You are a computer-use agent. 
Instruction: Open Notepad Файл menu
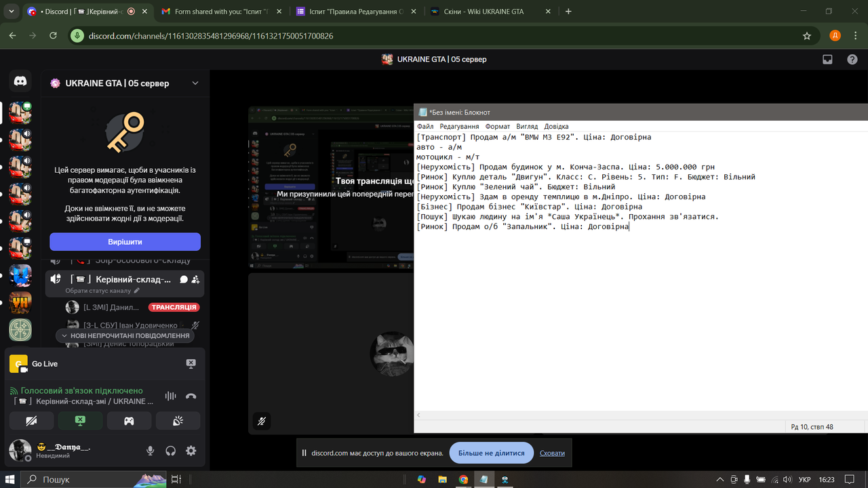425,127
